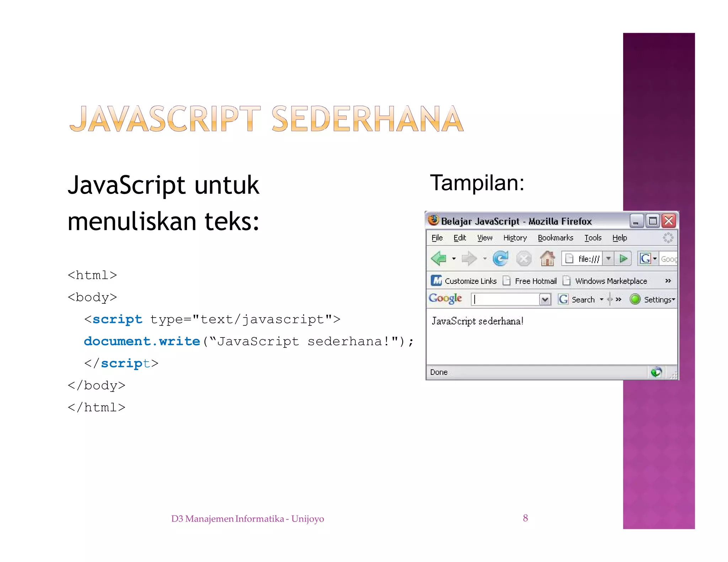This screenshot has height=562, width=728.
Task: Click the Google toolbar logo
Action: point(445,299)
